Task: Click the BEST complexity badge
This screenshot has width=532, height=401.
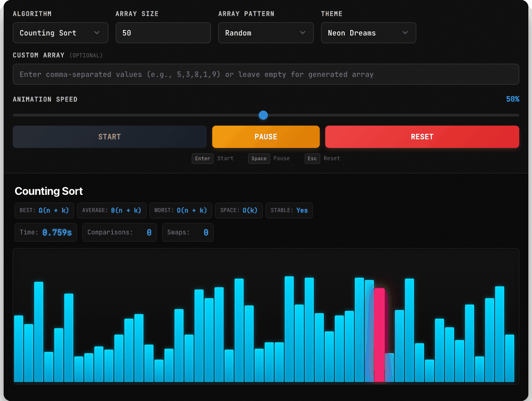Action: click(44, 210)
